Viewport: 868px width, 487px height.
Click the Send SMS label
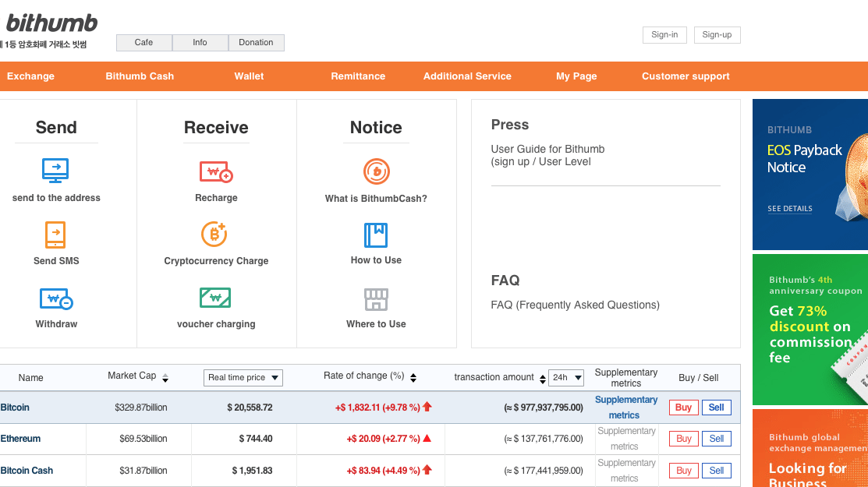(x=56, y=261)
